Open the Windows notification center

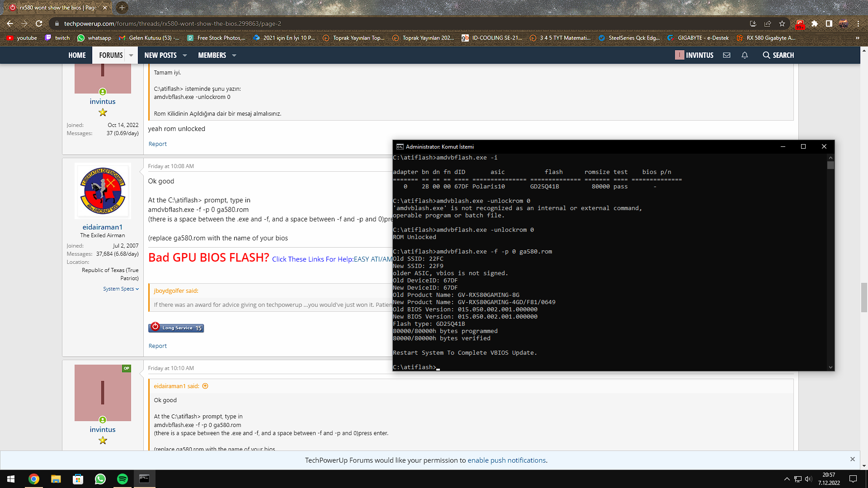(853, 479)
